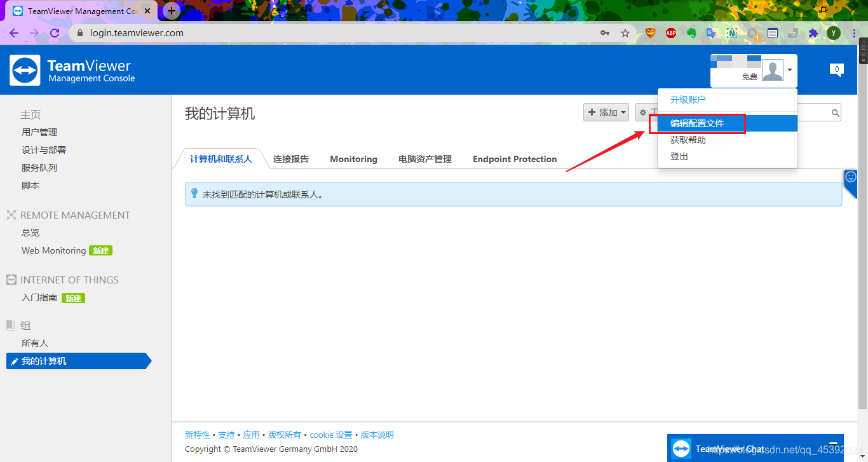Minimize the TeamViewer Chat bar
The width and height of the screenshot is (868, 462).
tap(833, 444)
